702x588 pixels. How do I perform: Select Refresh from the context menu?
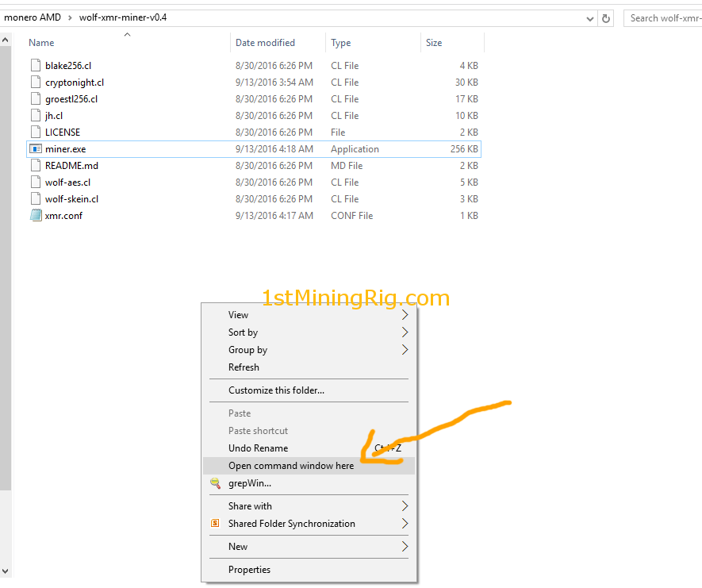[309, 367]
